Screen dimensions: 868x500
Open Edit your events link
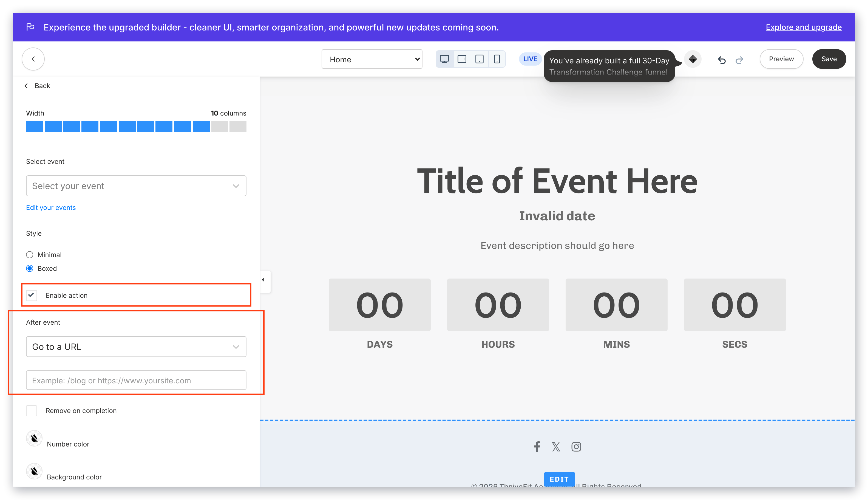(51, 207)
